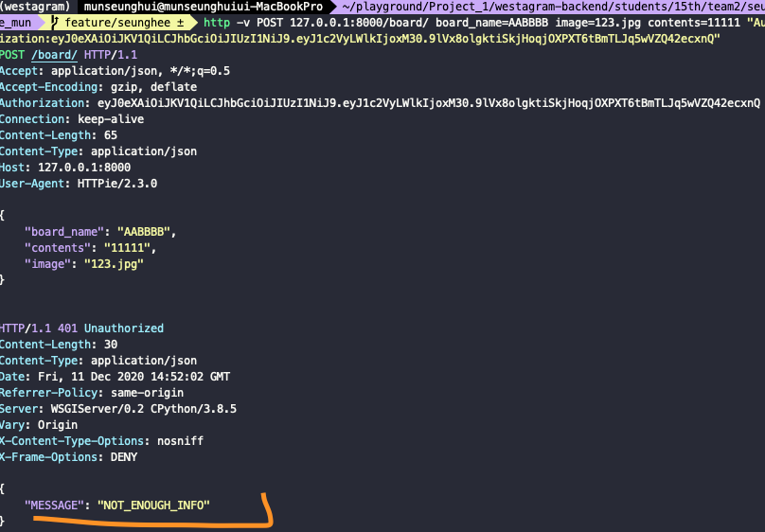Screen dimensions: 765x532
Task: Click the "Accept: application/json, */*;q=0.5" header line
Action: click(116, 71)
